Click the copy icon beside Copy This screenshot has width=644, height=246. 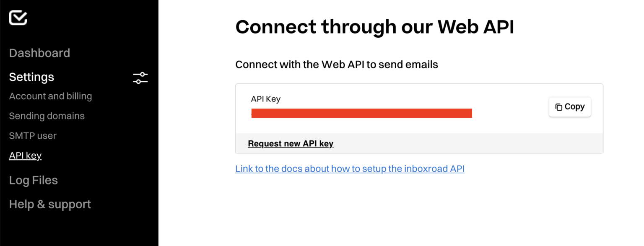(x=558, y=107)
